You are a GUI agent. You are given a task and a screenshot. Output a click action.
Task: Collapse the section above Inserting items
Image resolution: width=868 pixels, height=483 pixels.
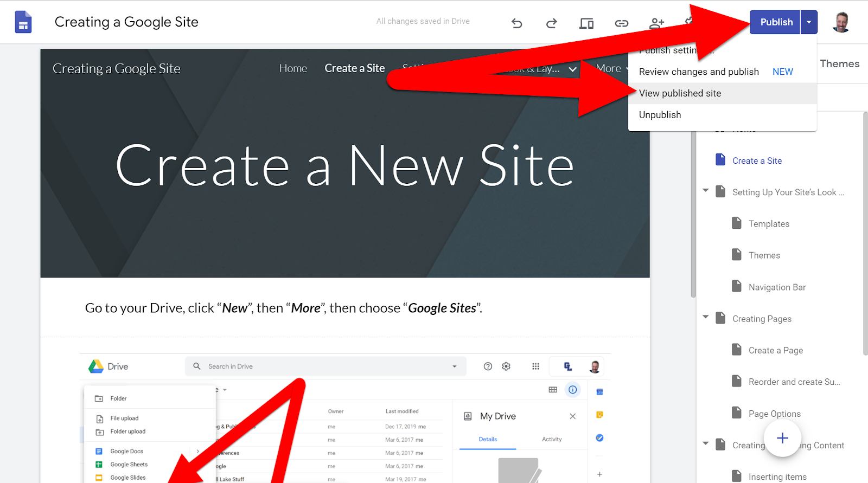tap(705, 443)
